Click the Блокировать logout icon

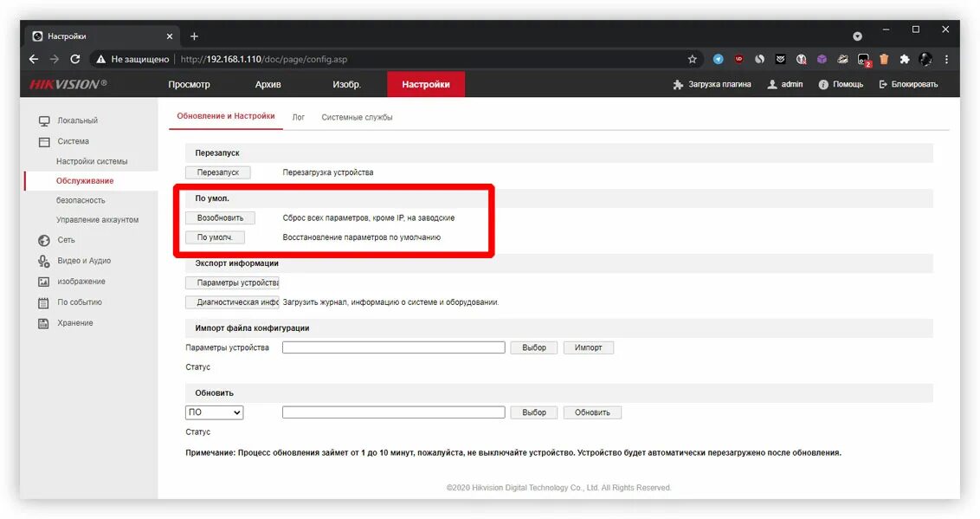coord(883,84)
